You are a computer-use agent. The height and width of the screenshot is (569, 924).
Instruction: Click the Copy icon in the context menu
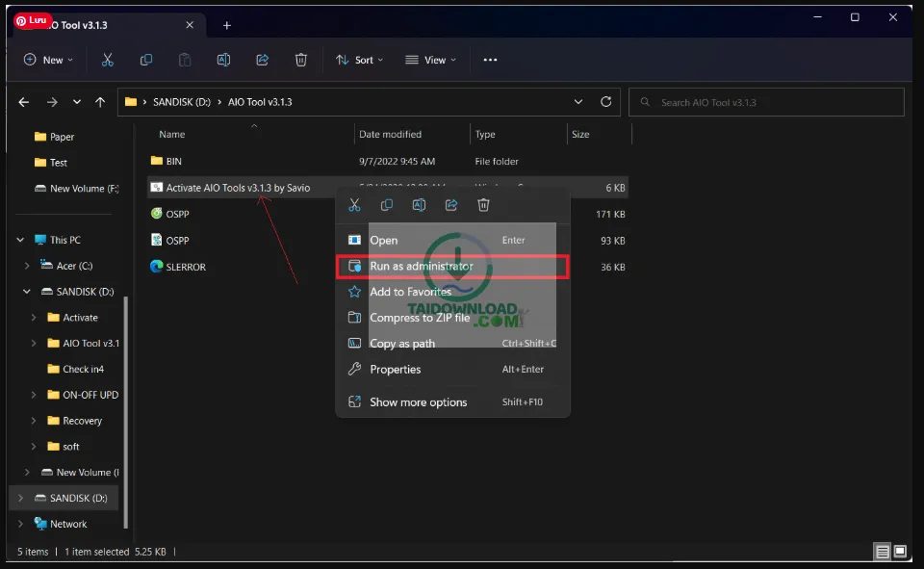387,205
